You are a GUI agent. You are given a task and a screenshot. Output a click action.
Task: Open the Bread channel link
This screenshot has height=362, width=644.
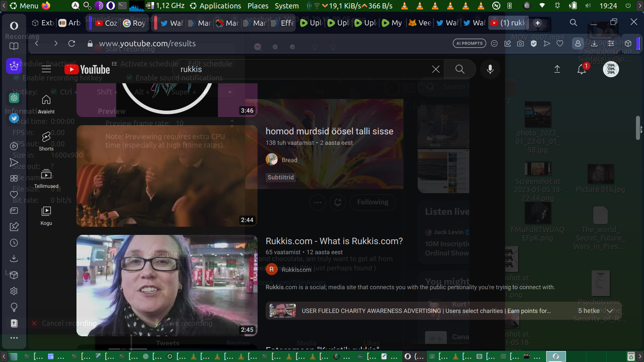click(x=289, y=160)
